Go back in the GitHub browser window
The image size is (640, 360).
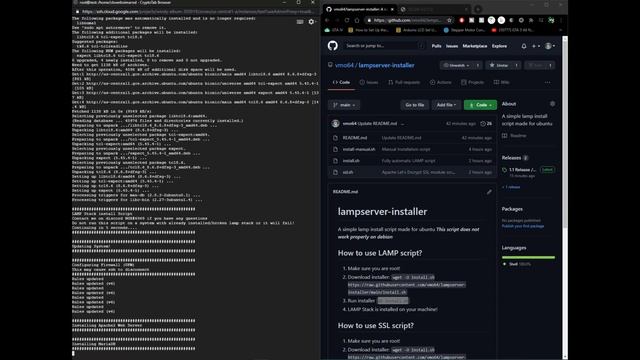pyautogui.click(x=327, y=20)
